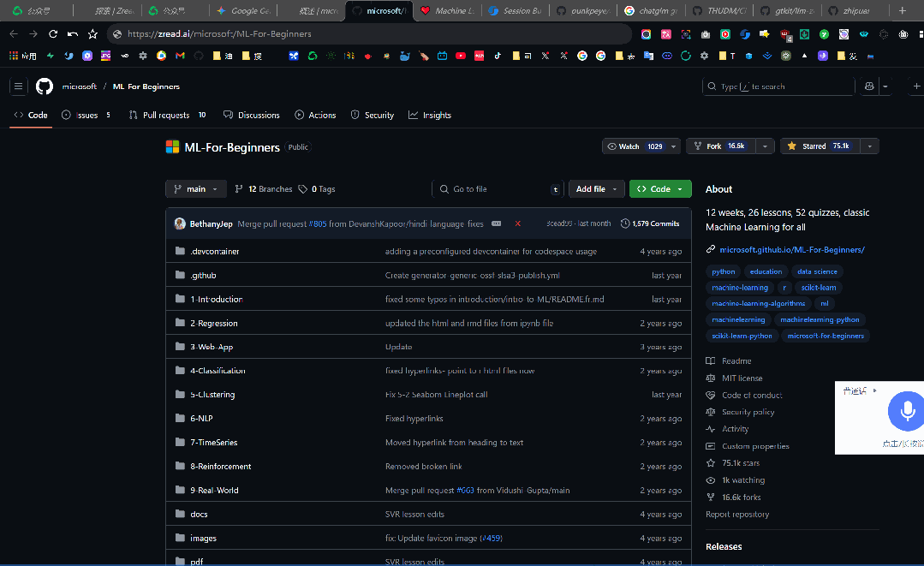
Task: Click the site info icon in the address bar
Action: pos(117,34)
